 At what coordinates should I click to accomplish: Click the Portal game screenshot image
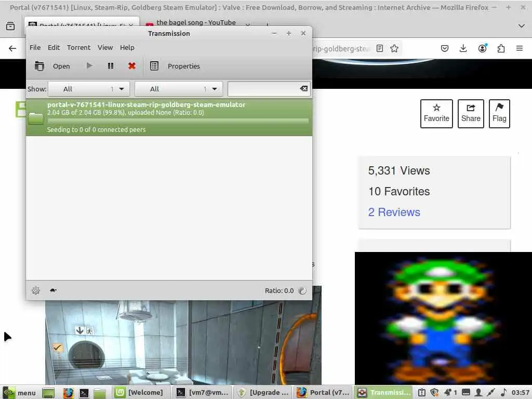(183, 343)
